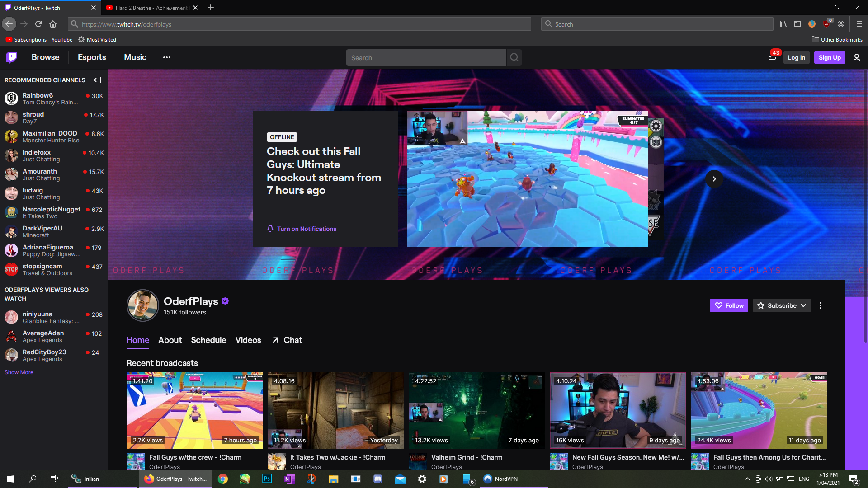Viewport: 868px width, 488px height.
Task: Turn on Notifications for this channel
Action: pyautogui.click(x=302, y=229)
